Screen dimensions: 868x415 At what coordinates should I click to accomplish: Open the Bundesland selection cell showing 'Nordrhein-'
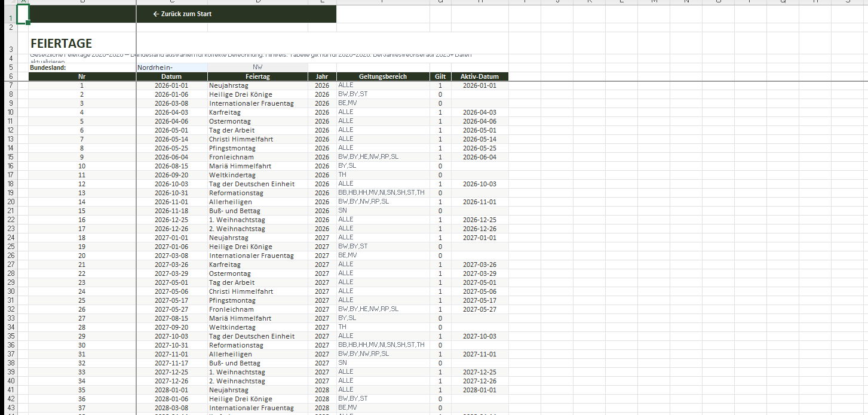pyautogui.click(x=171, y=67)
